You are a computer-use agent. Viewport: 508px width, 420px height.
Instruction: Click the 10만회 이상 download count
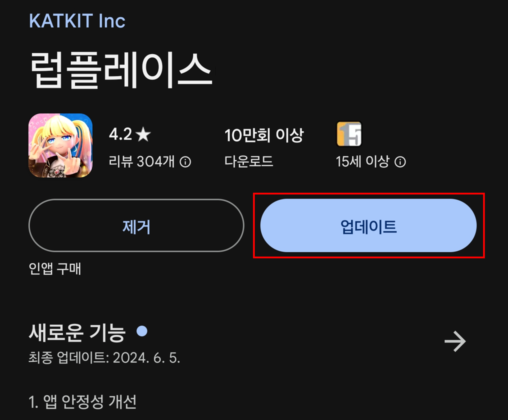pos(264,135)
